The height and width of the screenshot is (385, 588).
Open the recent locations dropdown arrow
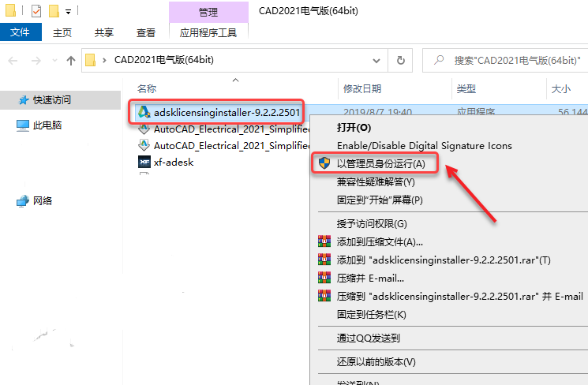tap(54, 61)
